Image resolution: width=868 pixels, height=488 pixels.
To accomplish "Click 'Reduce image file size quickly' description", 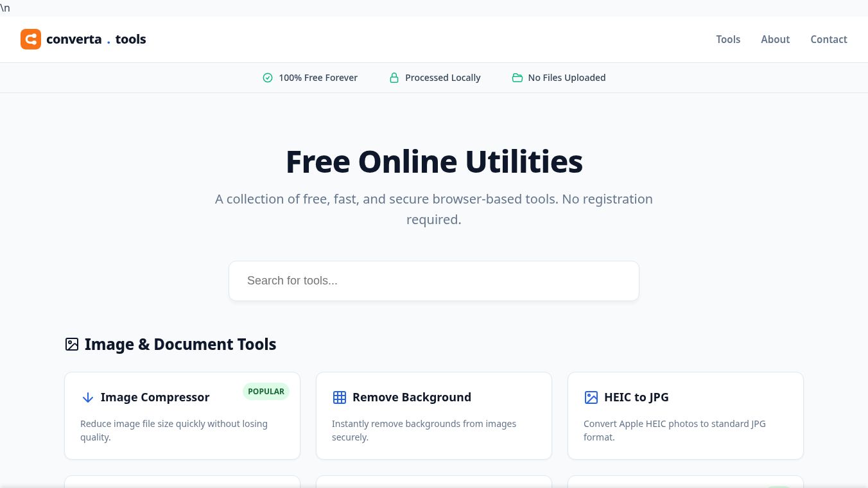I will (174, 430).
